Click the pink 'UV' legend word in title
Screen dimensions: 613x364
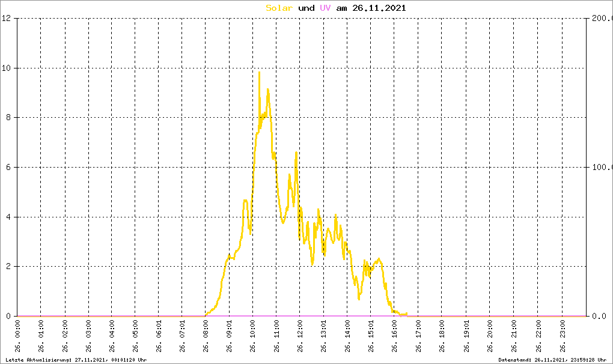325,8
